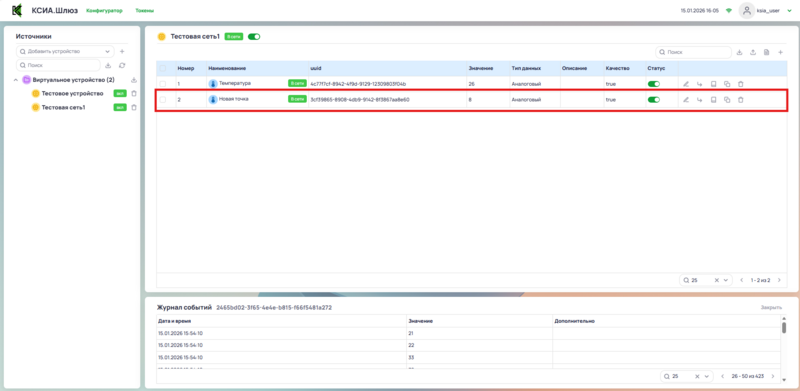Click the Номер column header
The image size is (800, 391).
(x=185, y=68)
